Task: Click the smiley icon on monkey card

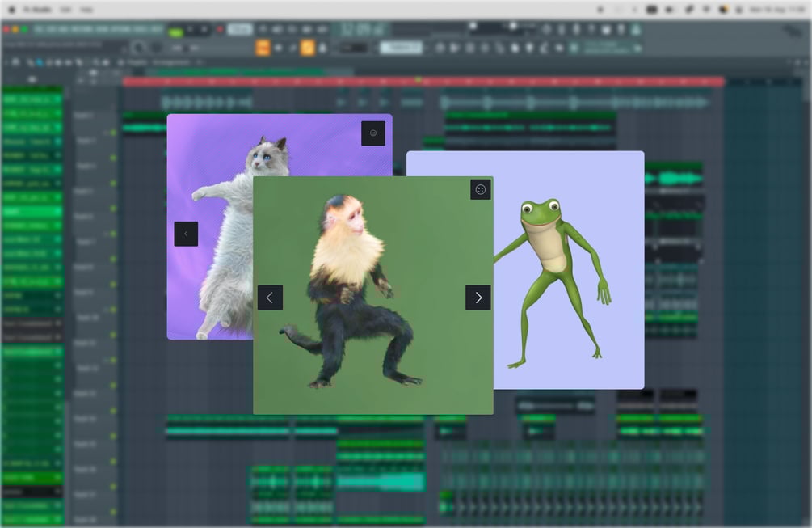Action: pyautogui.click(x=481, y=189)
